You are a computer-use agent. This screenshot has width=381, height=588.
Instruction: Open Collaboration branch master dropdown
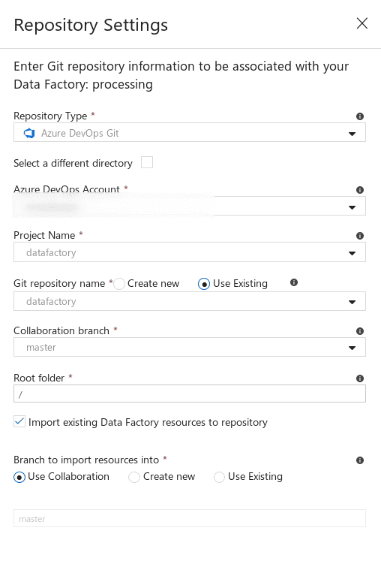(x=190, y=347)
